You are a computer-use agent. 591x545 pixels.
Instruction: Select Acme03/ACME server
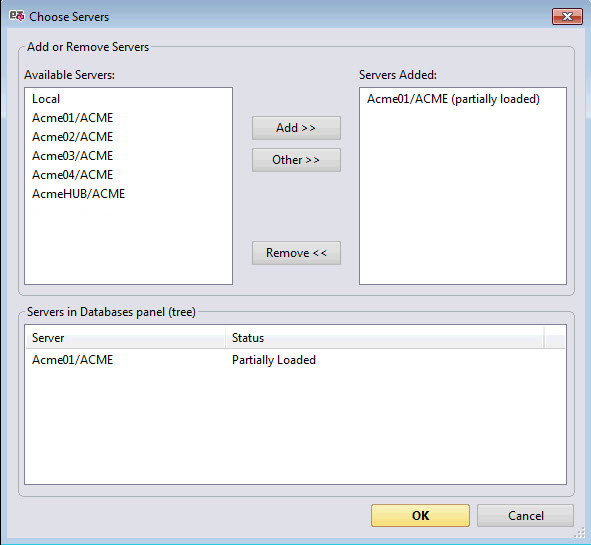[72, 156]
